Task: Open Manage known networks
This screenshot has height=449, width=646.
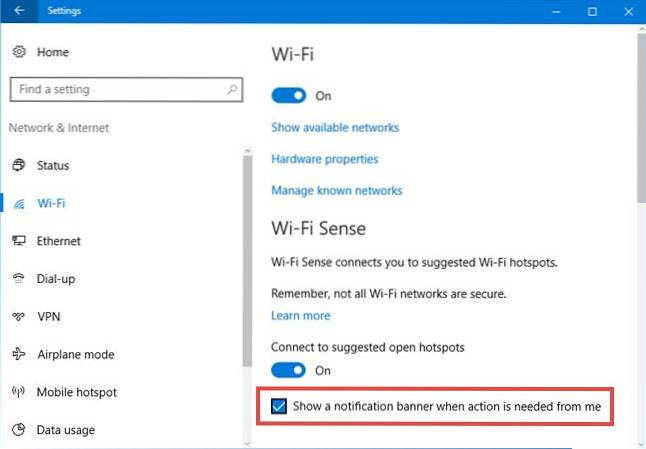Action: click(337, 190)
